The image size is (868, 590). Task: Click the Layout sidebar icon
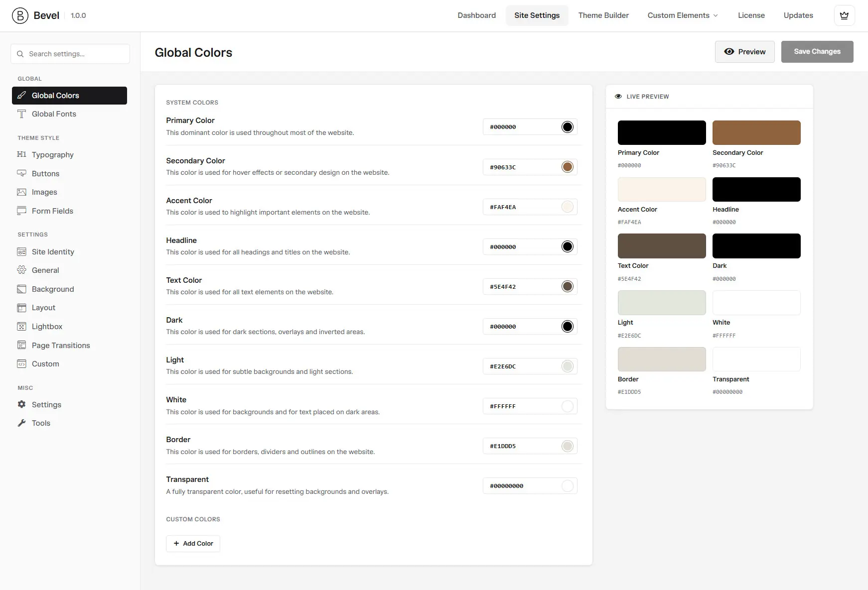point(21,308)
